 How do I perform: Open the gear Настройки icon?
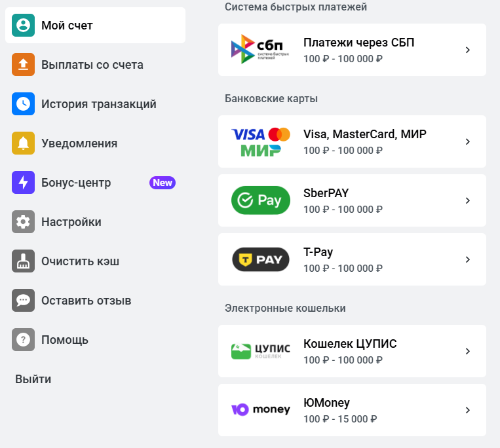(24, 222)
